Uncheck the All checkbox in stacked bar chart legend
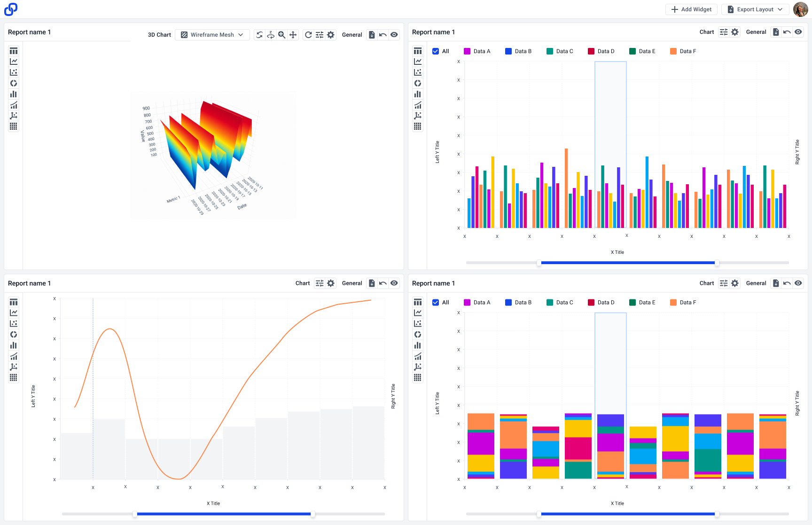The image size is (812, 525). (436, 303)
